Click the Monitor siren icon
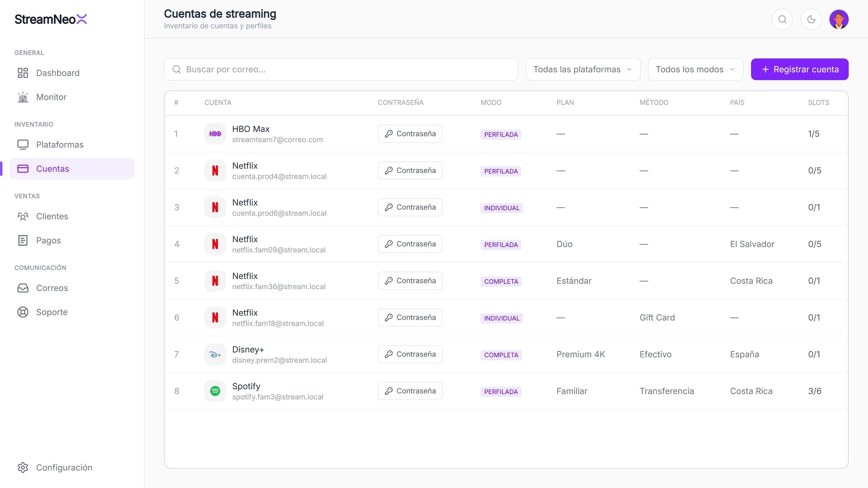868x488 pixels. [23, 97]
